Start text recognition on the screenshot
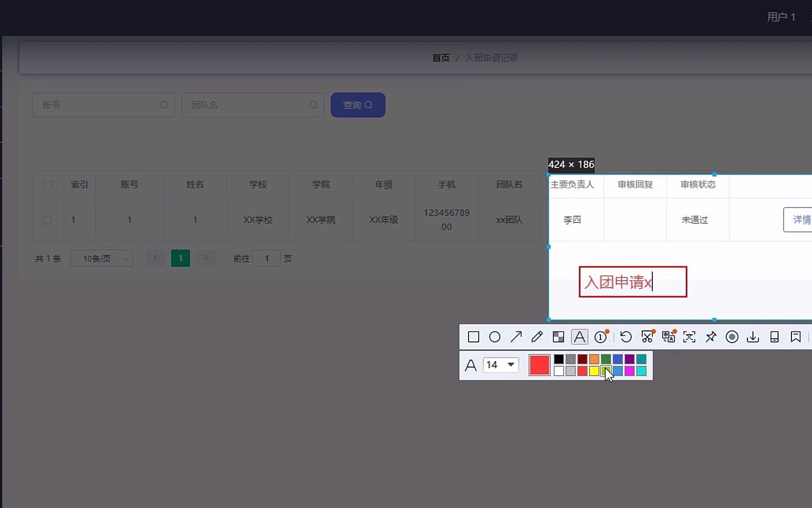The height and width of the screenshot is (508, 812). coord(690,337)
